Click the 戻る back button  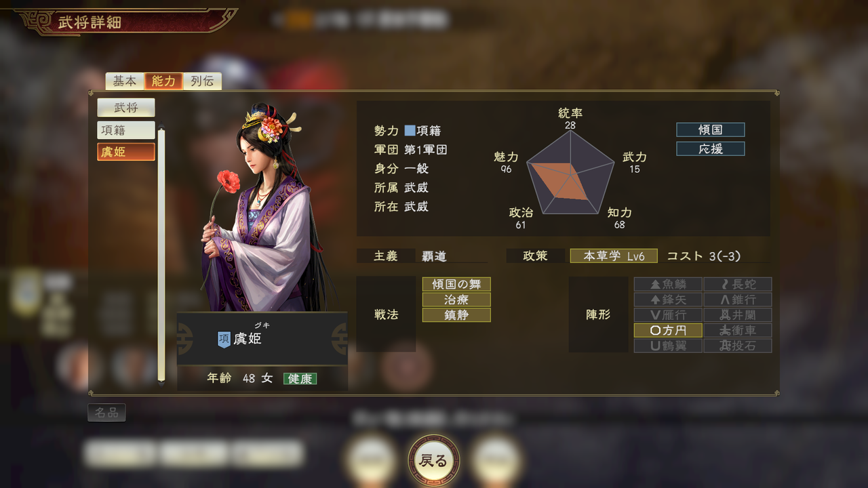(434, 461)
